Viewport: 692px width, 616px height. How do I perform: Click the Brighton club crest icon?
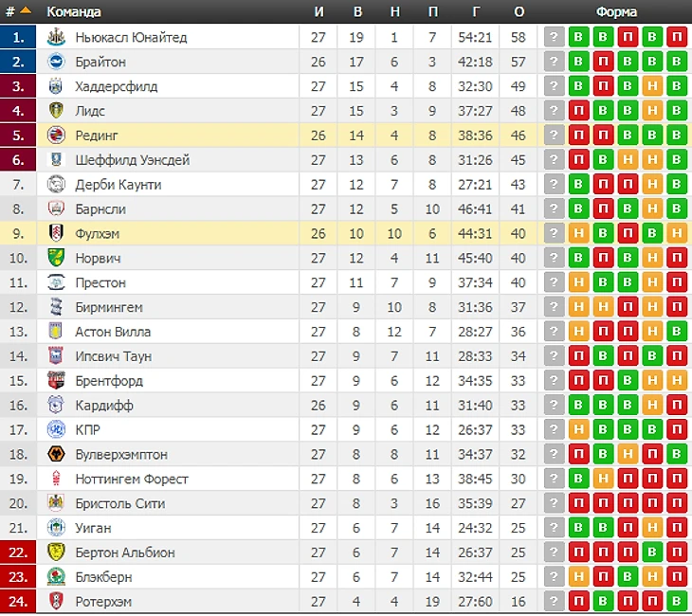point(55,62)
